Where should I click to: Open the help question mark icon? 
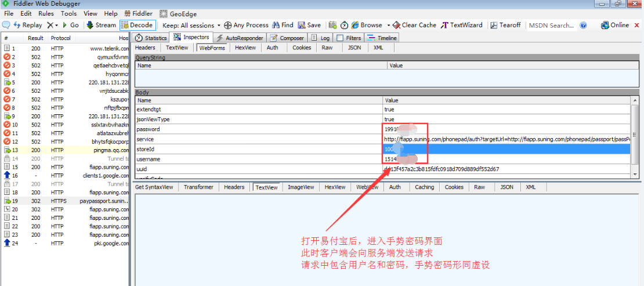(583, 26)
